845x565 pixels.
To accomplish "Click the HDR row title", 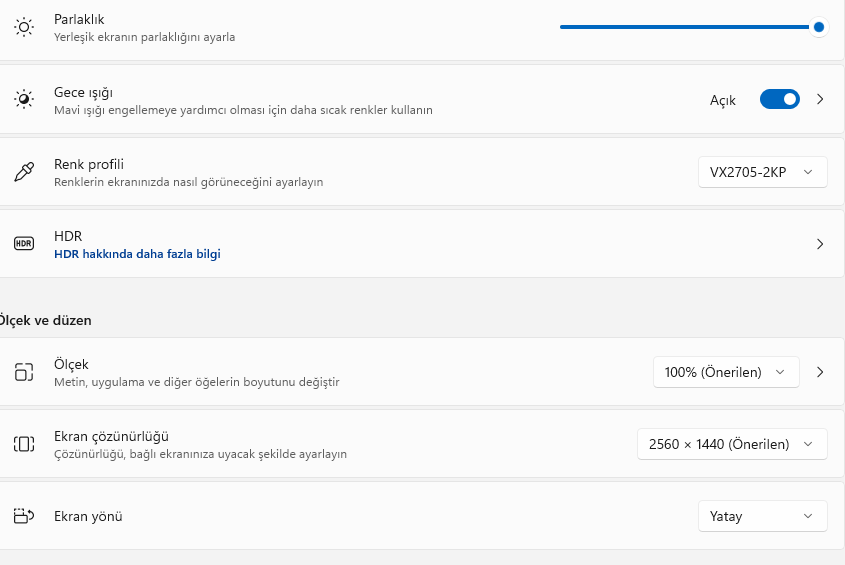I will click(68, 236).
